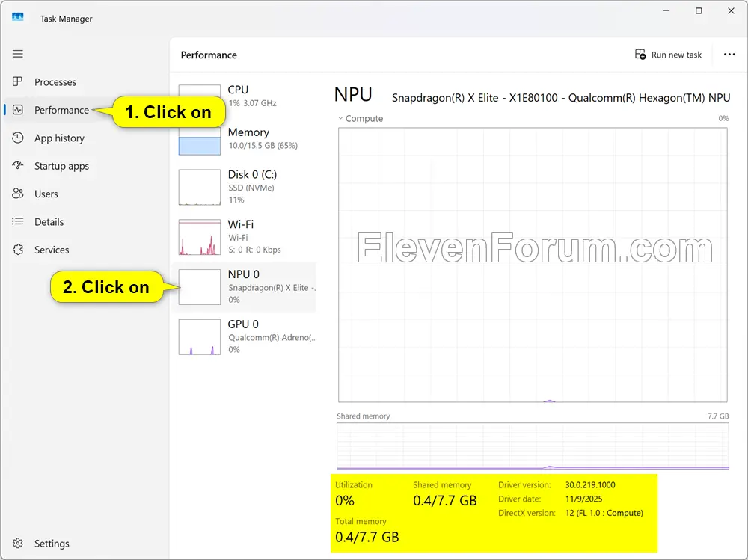Click the CPU resource name
The height and width of the screenshot is (560, 748).
238,90
